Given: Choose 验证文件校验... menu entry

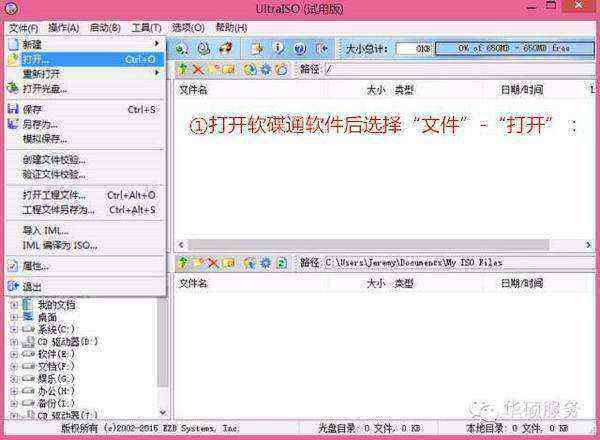Looking at the screenshot, I should tap(85, 174).
